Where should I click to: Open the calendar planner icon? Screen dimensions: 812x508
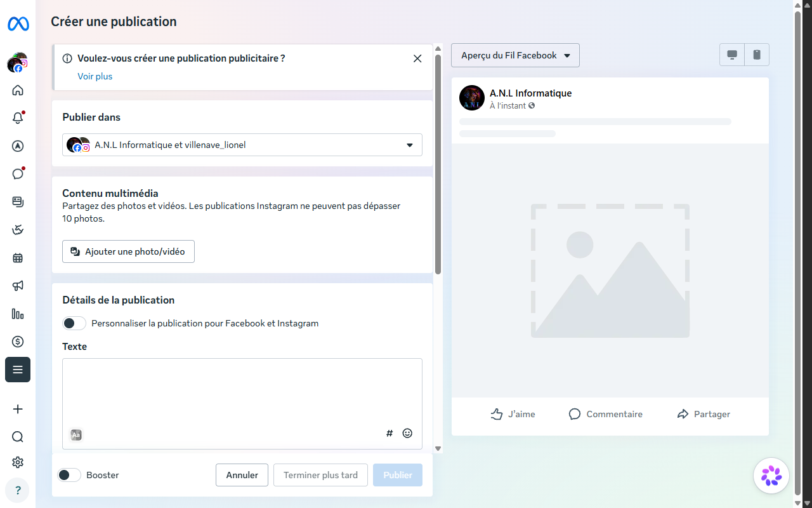tap(18, 258)
